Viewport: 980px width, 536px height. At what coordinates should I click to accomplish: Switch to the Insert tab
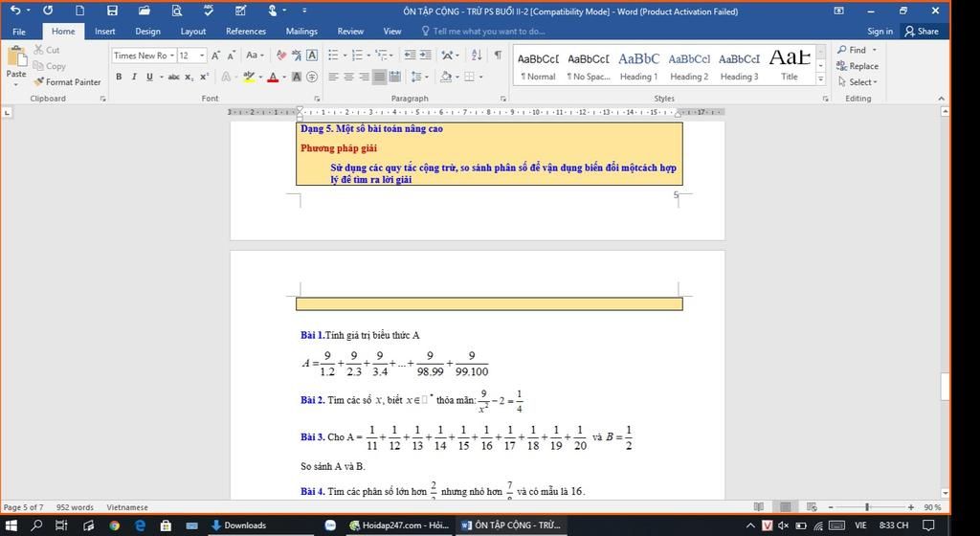pyautogui.click(x=105, y=32)
